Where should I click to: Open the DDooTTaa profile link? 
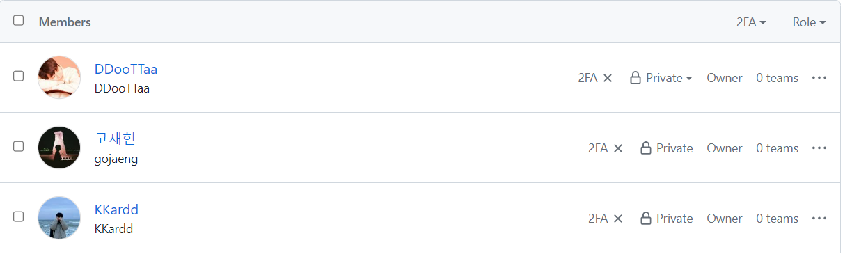click(126, 69)
